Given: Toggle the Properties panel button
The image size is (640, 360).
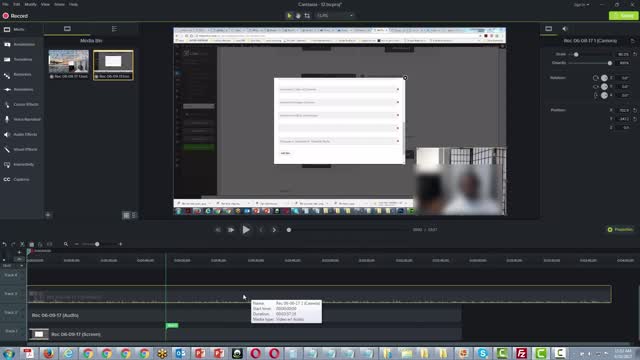Looking at the screenshot, I should [620, 230].
